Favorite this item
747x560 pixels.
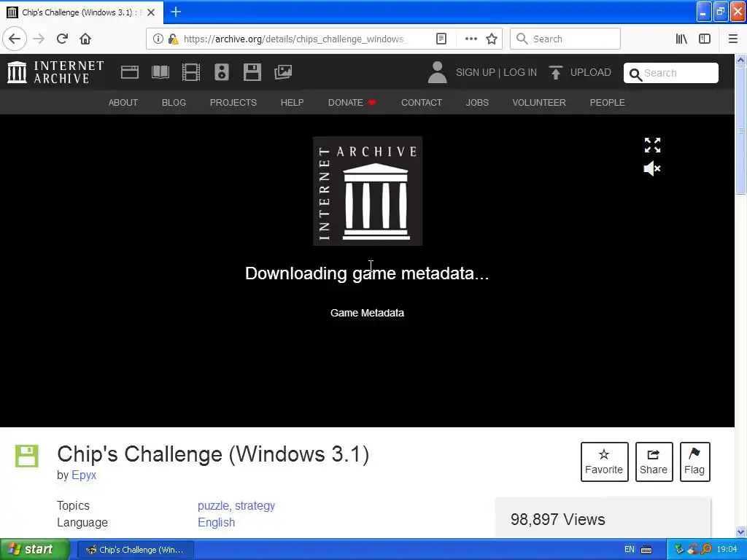[604, 462]
